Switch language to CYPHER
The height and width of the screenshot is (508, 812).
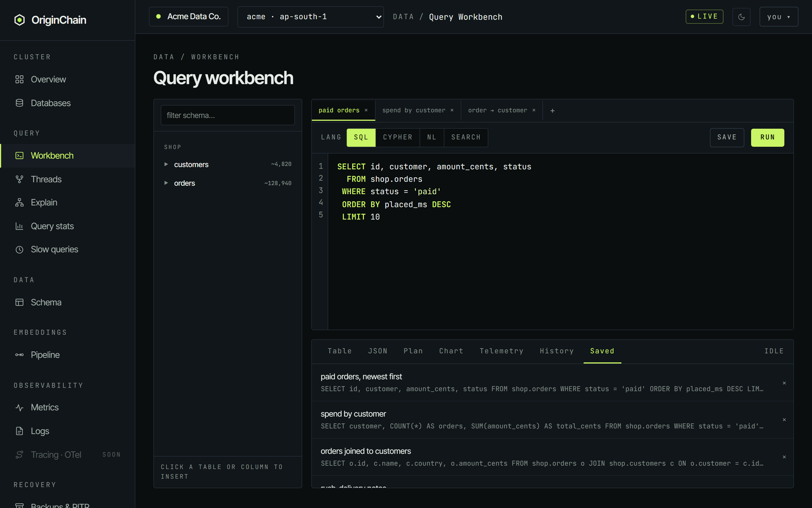coord(398,137)
